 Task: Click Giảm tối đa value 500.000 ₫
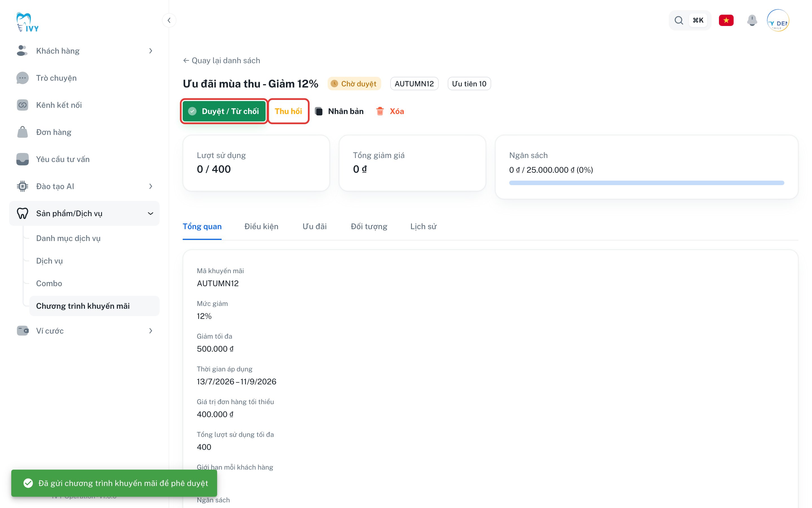(215, 349)
